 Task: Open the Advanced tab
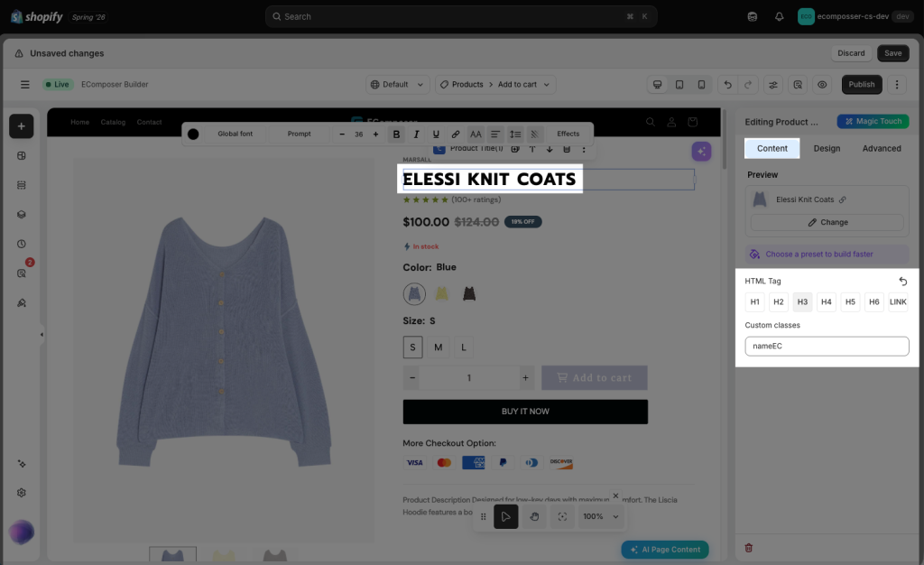coord(882,148)
